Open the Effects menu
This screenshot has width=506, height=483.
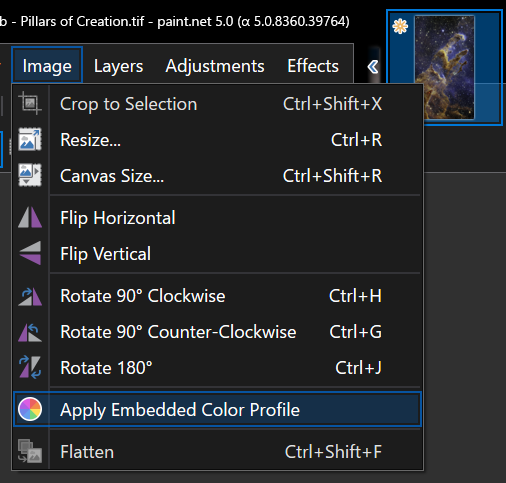[x=313, y=66]
